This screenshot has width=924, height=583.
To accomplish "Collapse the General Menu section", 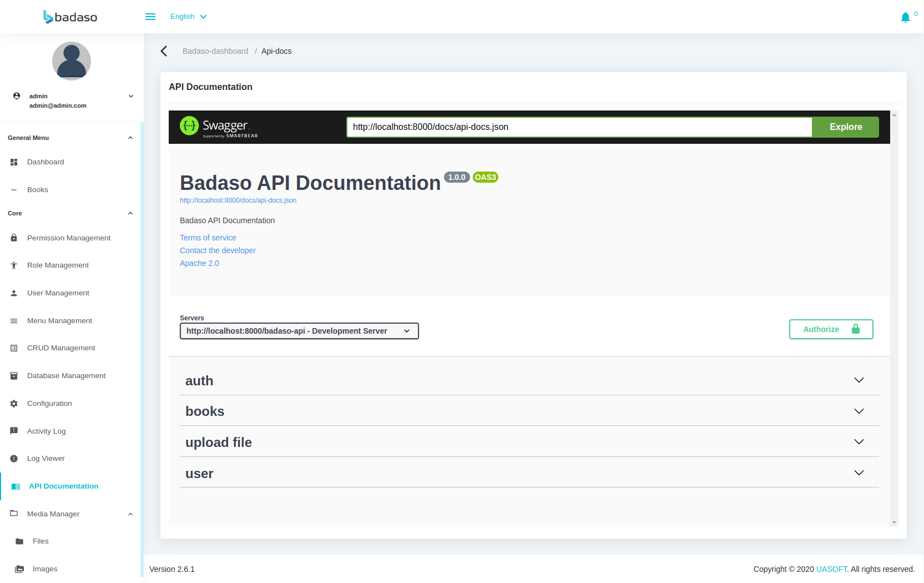I will (130, 138).
